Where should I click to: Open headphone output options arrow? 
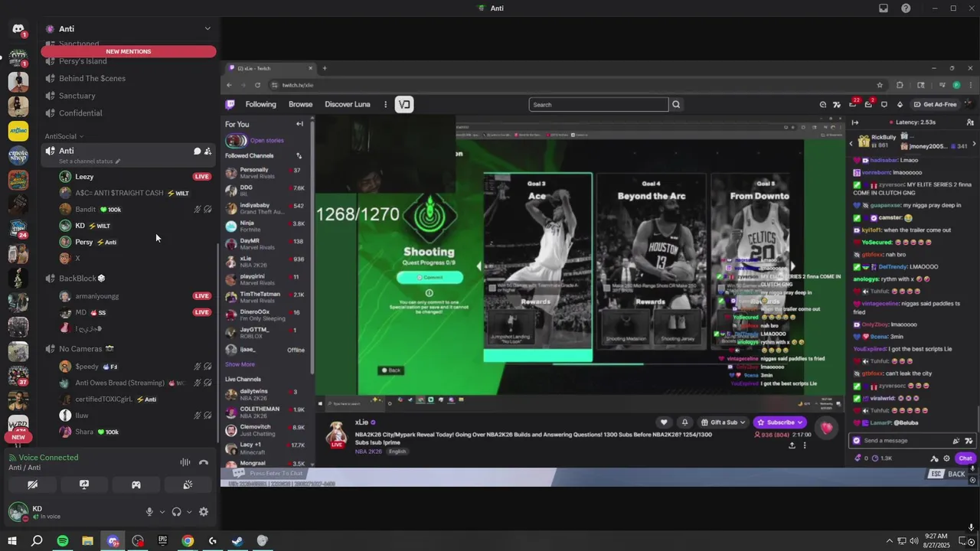189,512
